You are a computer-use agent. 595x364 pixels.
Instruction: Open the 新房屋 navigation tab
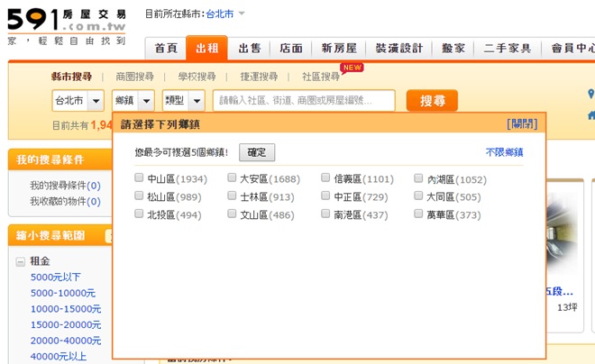click(338, 49)
